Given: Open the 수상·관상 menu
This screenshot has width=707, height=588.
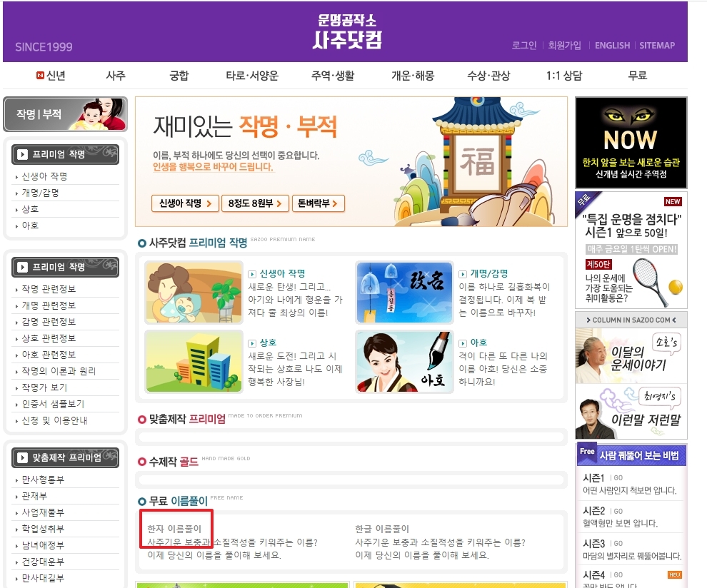Looking at the screenshot, I should pyautogui.click(x=488, y=76).
